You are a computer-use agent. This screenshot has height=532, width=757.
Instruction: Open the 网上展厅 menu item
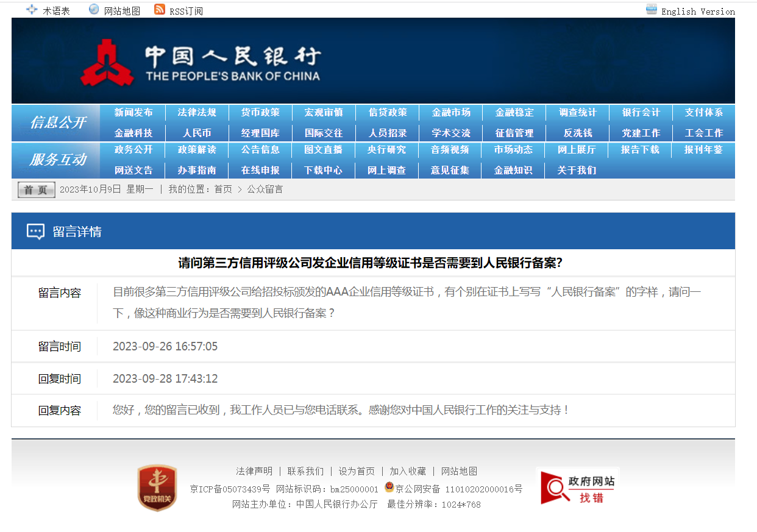[x=577, y=150]
